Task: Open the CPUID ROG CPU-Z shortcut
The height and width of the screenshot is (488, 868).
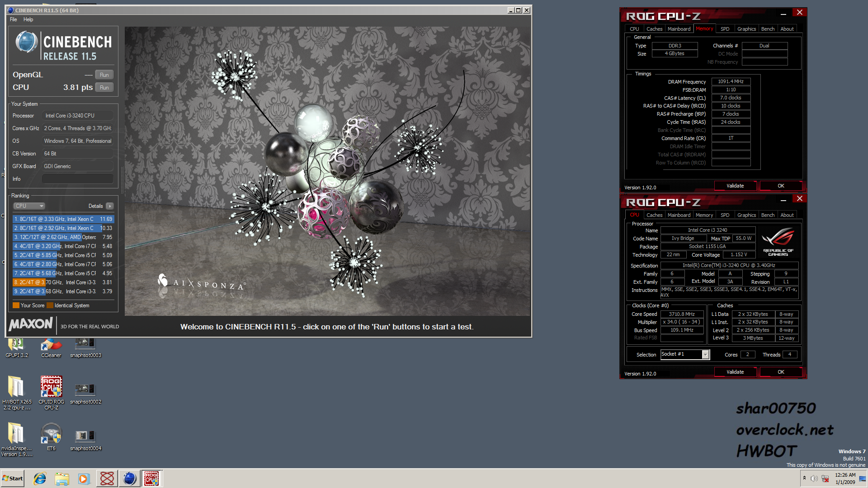Action: tap(51, 392)
